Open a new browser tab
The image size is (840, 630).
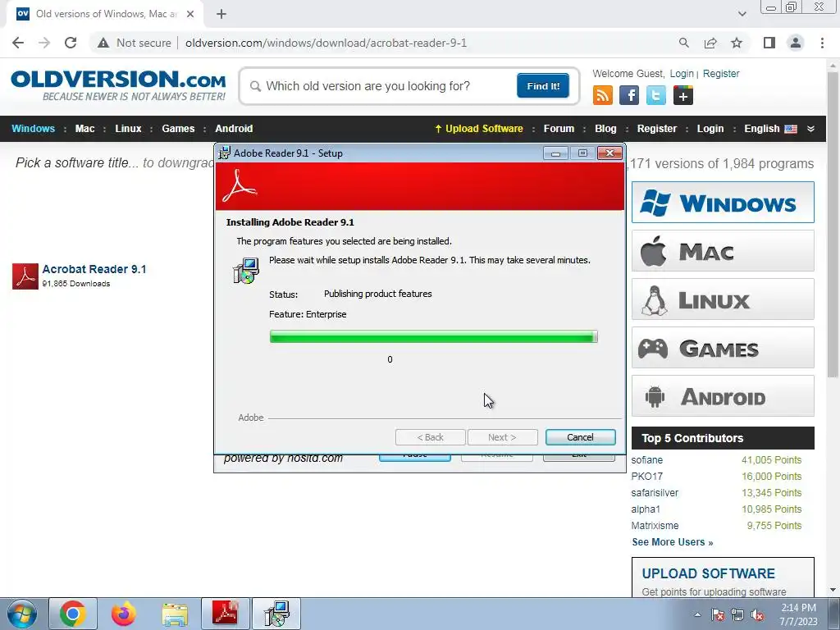pyautogui.click(x=221, y=14)
